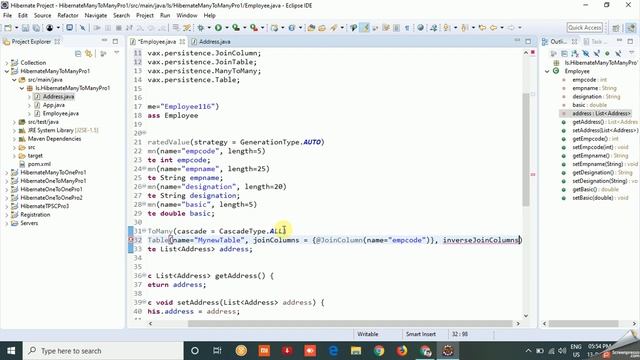This screenshot has width=640, height=360.
Task: Click the Previous Annotation icon
Action: pos(464,28)
